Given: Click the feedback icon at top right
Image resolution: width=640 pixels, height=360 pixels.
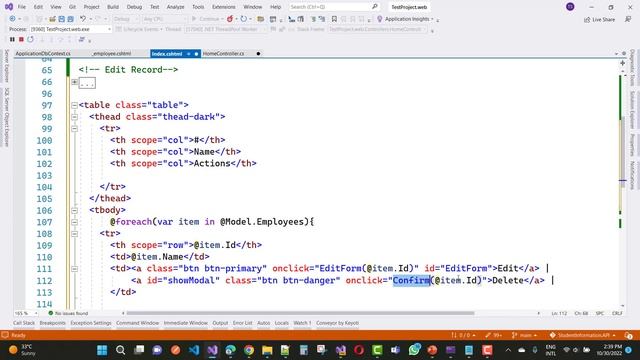Looking at the screenshot, I should pyautogui.click(x=628, y=19).
